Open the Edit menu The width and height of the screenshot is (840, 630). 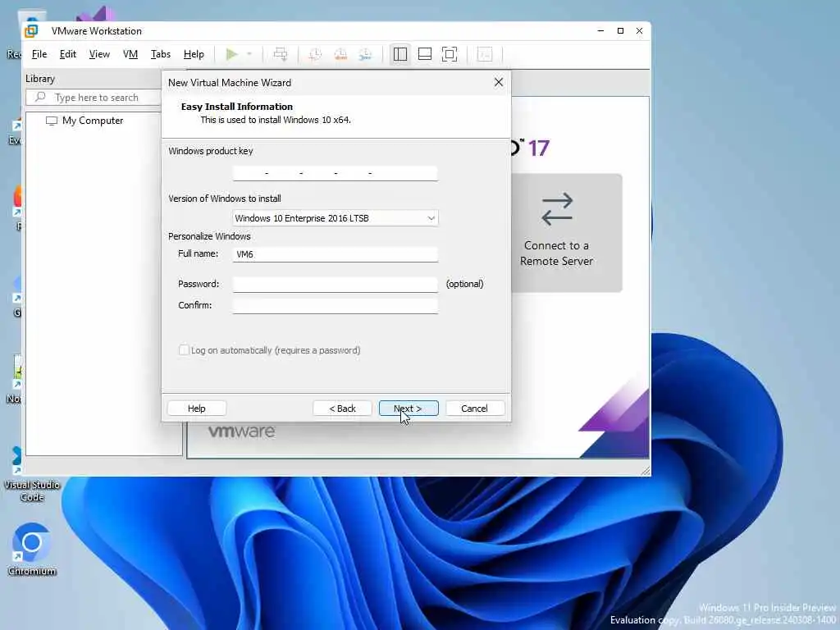[67, 54]
